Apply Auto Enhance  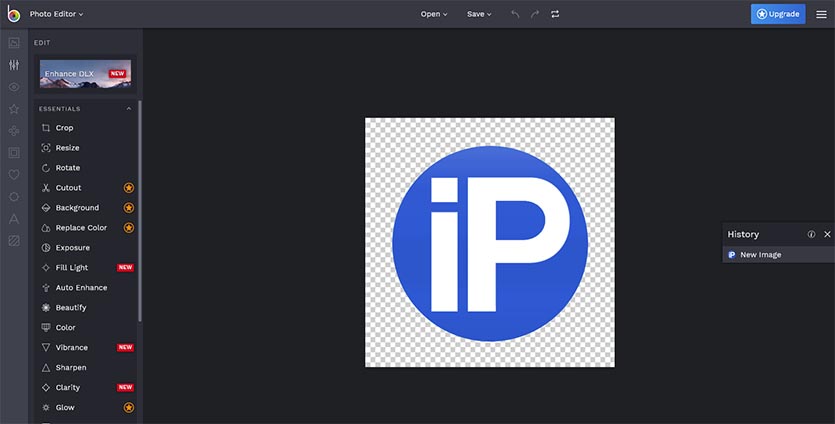point(85,288)
